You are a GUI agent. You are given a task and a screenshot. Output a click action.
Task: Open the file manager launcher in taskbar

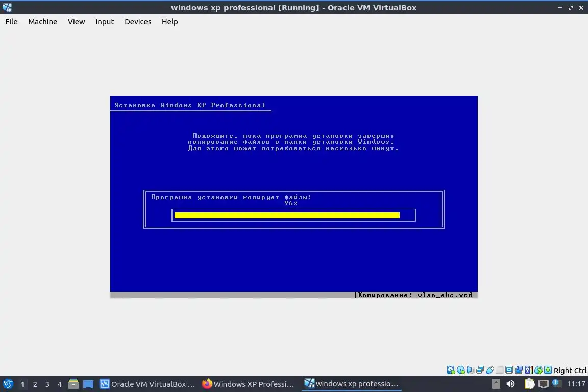(x=73, y=384)
